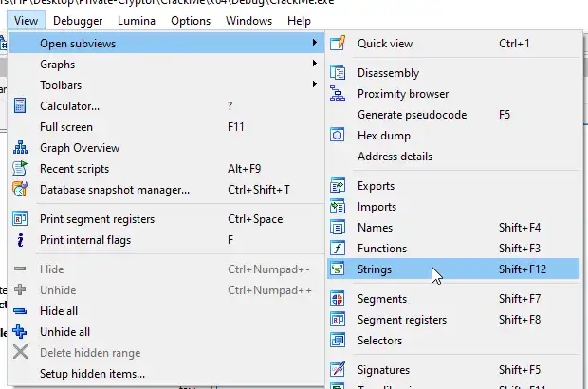Expand the Open subviews submenu arrow

pyautogui.click(x=314, y=44)
